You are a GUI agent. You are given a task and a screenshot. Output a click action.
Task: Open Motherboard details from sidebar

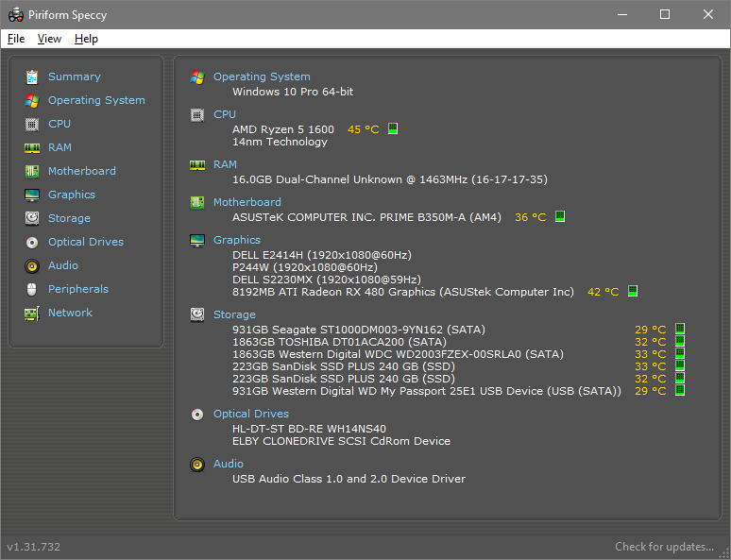[x=81, y=171]
